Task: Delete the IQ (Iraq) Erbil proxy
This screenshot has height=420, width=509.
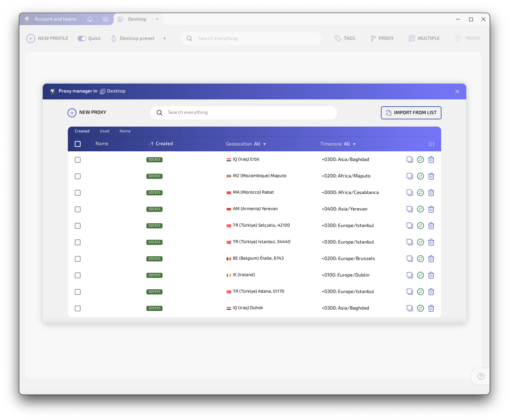Action: pos(431,160)
